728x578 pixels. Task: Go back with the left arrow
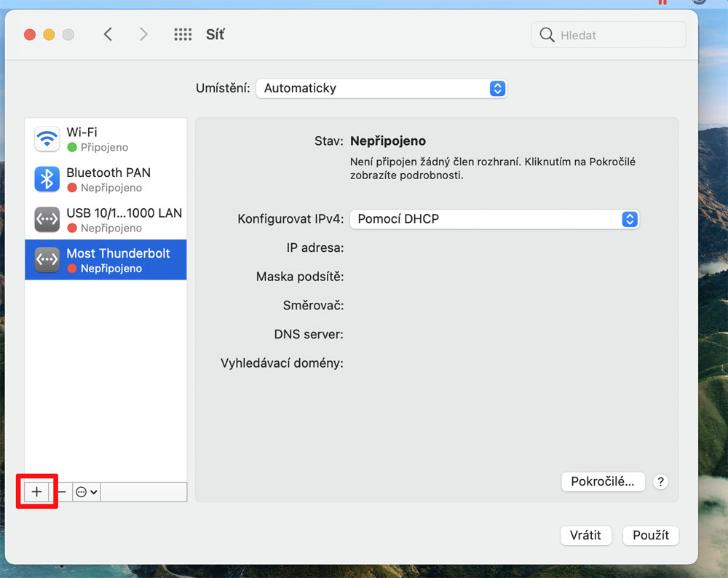pyautogui.click(x=108, y=34)
